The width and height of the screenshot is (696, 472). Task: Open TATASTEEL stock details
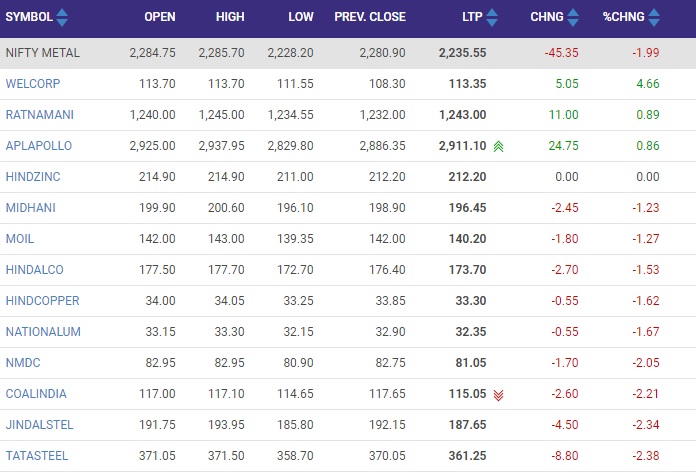37,456
